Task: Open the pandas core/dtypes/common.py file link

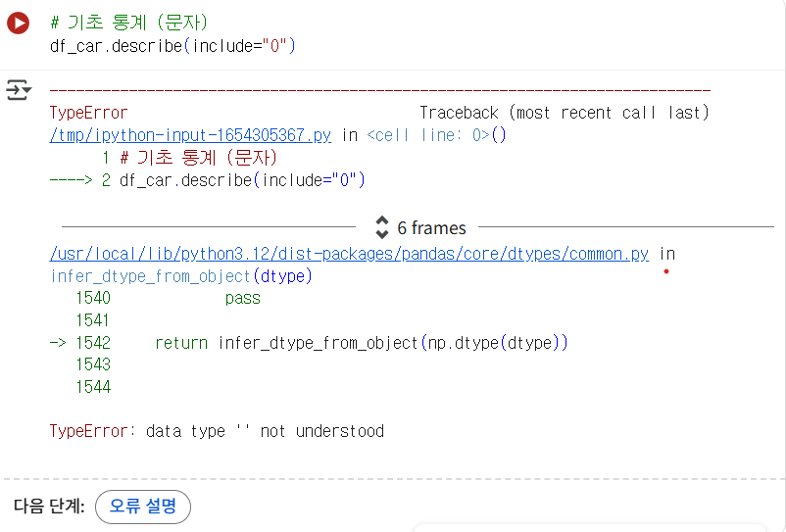Action: coord(349,254)
